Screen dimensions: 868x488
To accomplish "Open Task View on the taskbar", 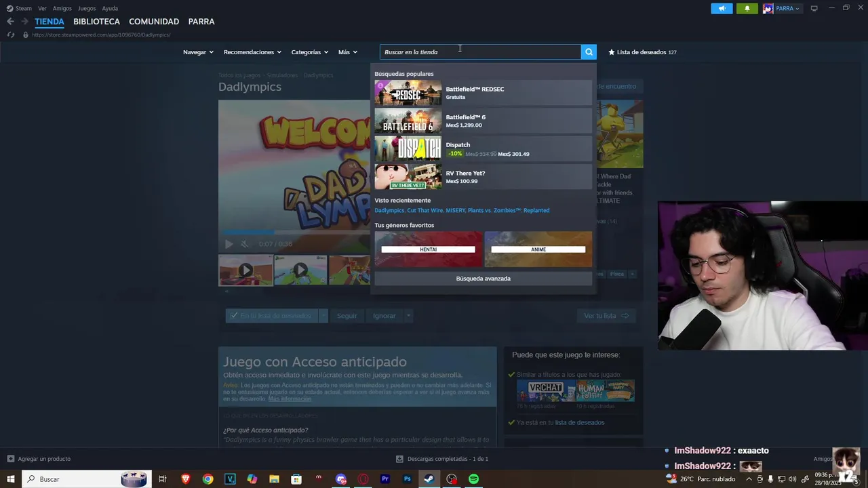I will pyautogui.click(x=163, y=479).
